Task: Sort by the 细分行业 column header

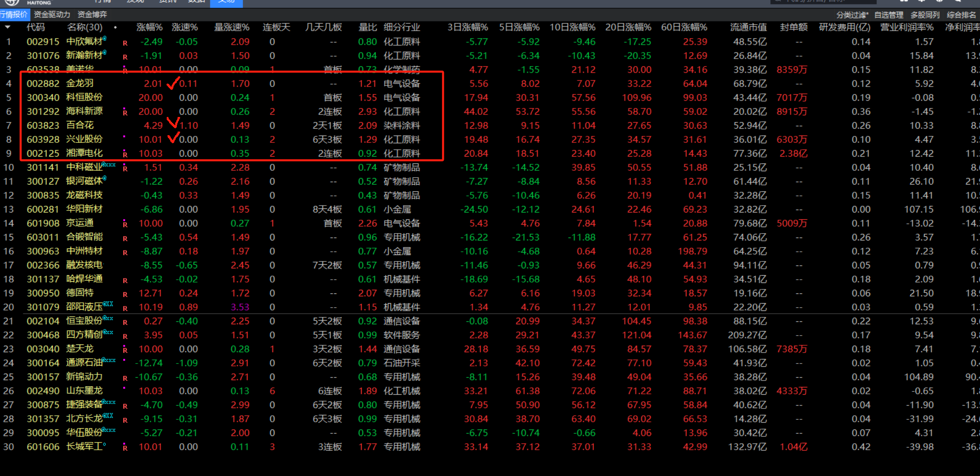Action: click(x=402, y=27)
